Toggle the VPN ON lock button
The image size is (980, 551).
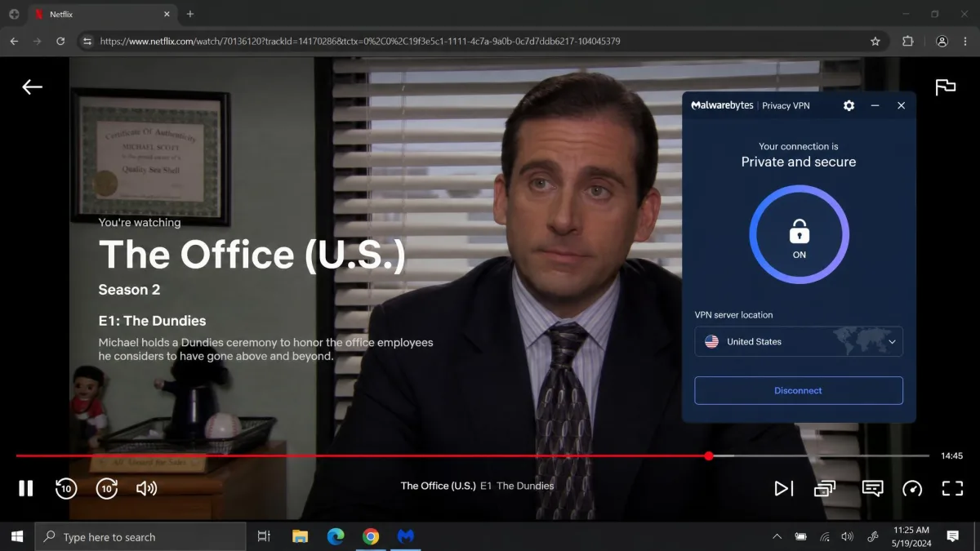(799, 234)
